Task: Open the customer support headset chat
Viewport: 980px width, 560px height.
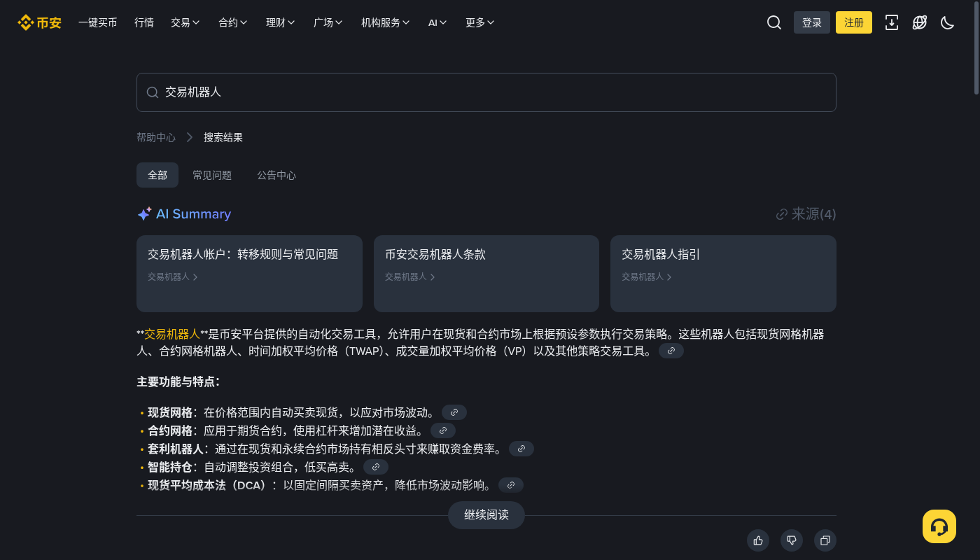Action: [939, 526]
